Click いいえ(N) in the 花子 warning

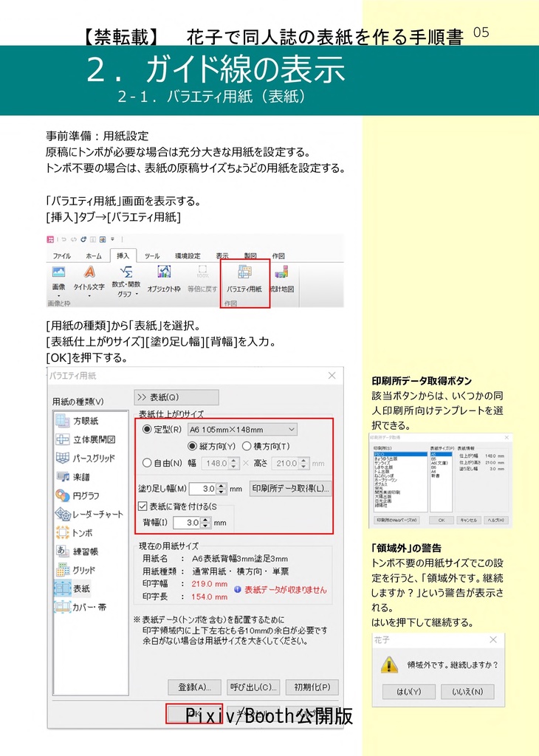coord(467,691)
